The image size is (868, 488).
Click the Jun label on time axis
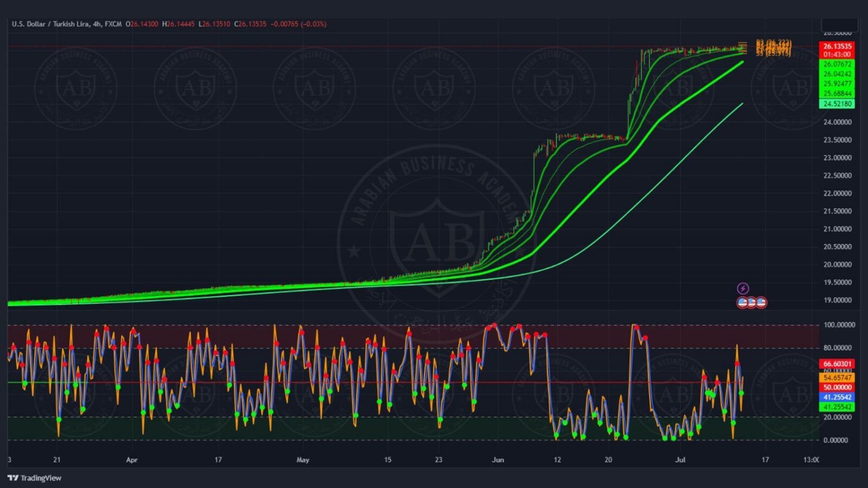(x=498, y=460)
